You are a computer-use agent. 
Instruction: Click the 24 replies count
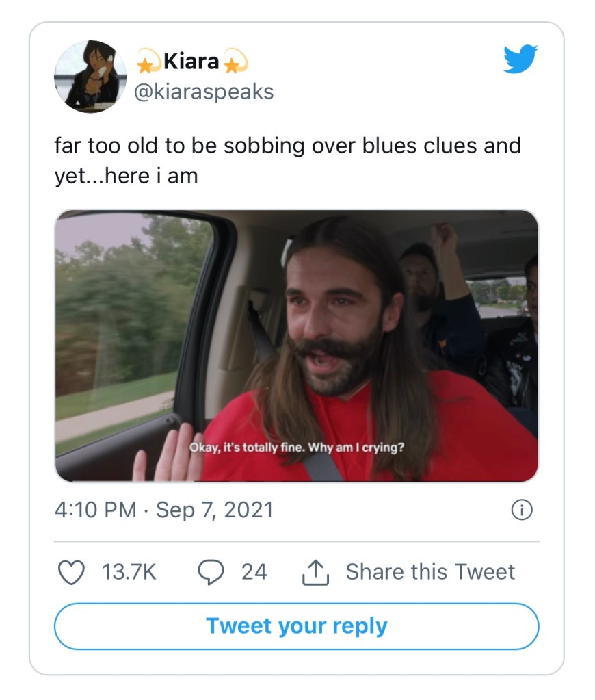point(254,572)
